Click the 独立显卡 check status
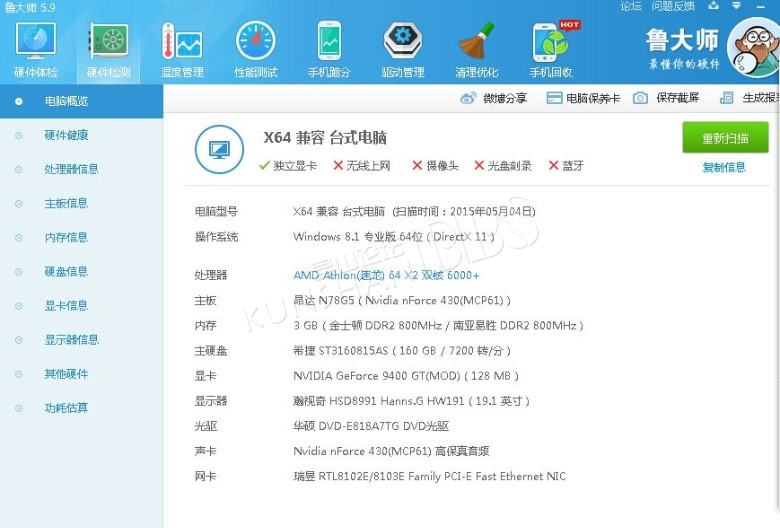The width and height of the screenshot is (780, 528). pos(288,166)
